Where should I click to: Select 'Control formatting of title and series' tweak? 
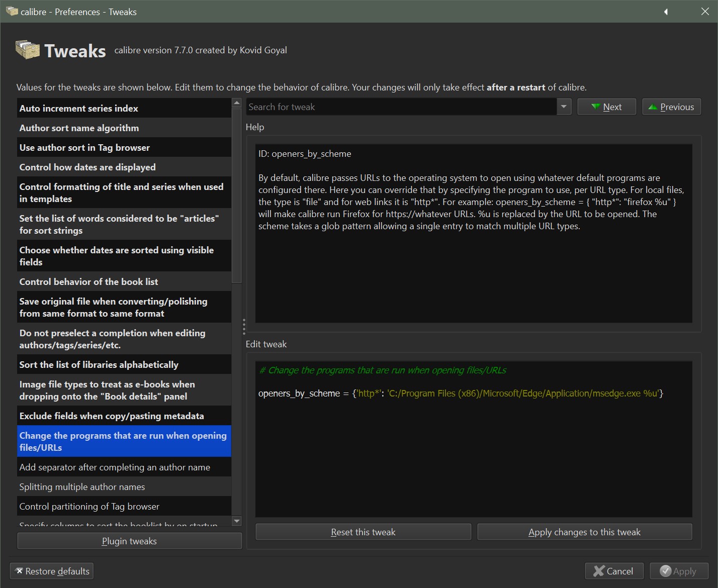[124, 192]
